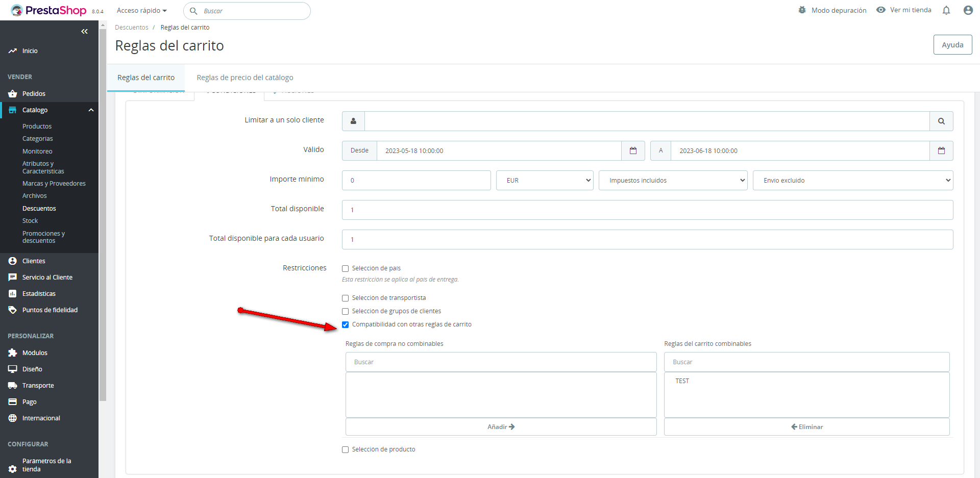Click the Modulos puzzle icon
Viewport: 980px width, 478px height.
(13, 353)
